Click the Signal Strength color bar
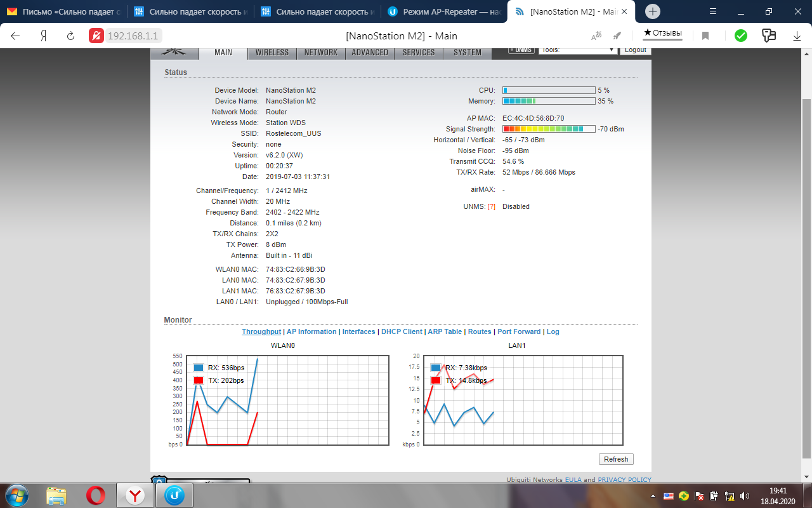The width and height of the screenshot is (812, 508). coord(549,129)
